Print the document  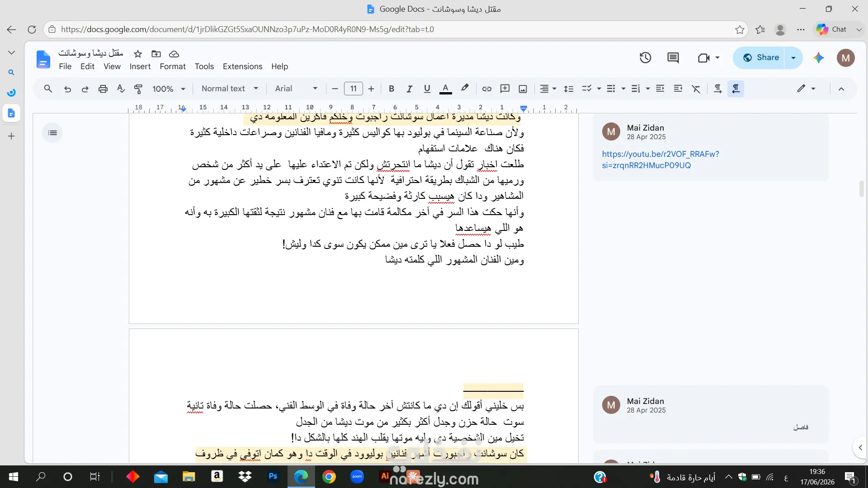(x=103, y=89)
